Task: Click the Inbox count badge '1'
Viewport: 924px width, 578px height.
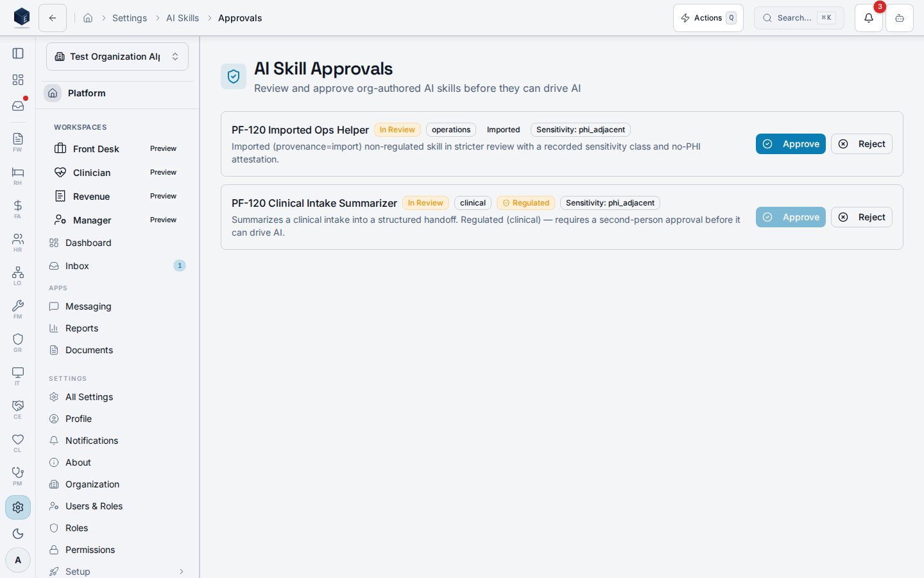Action: point(180,266)
